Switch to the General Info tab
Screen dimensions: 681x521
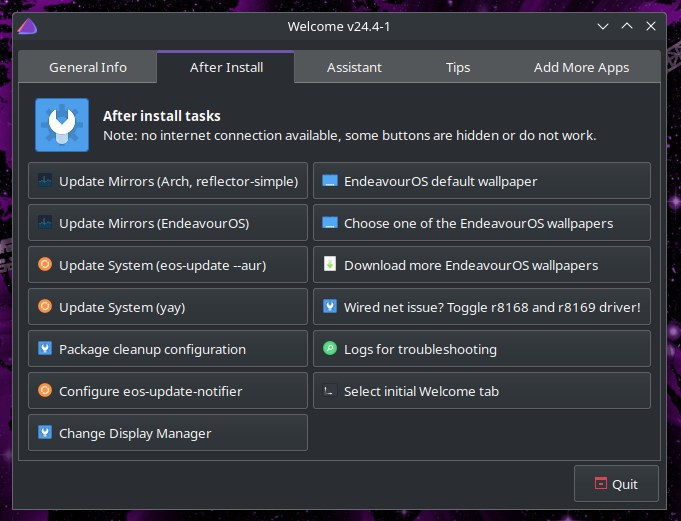[88, 67]
